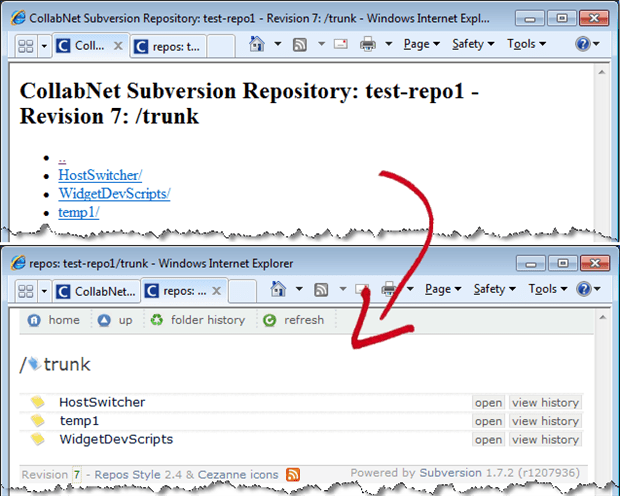The height and width of the screenshot is (496, 620).
Task: Click Quick Tabs icon in top window
Action: pyautogui.click(x=26, y=46)
